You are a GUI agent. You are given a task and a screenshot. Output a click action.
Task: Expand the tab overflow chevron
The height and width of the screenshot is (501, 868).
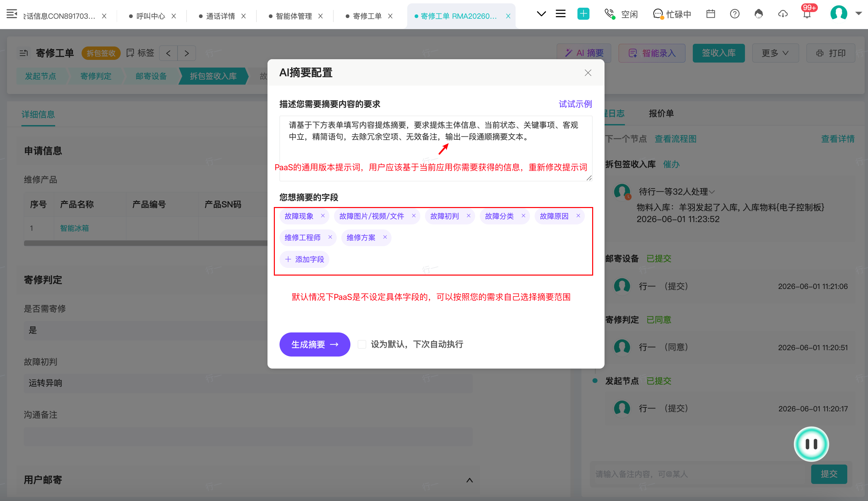541,14
